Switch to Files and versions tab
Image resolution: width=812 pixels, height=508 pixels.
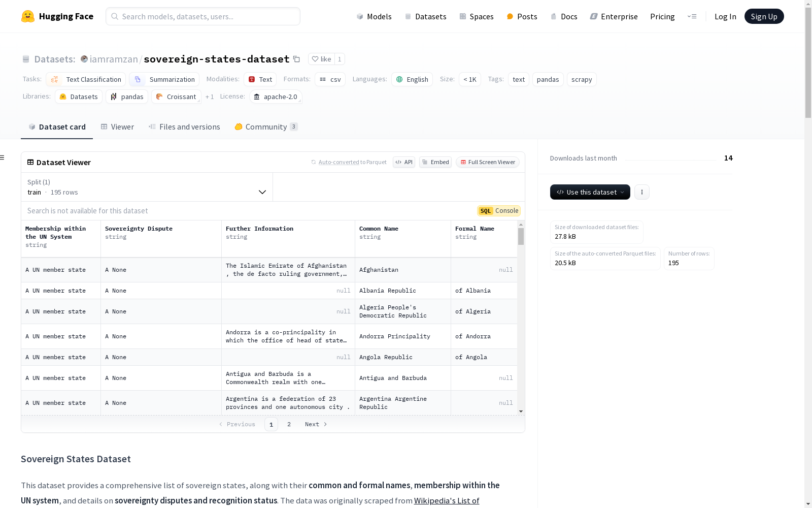184,126
